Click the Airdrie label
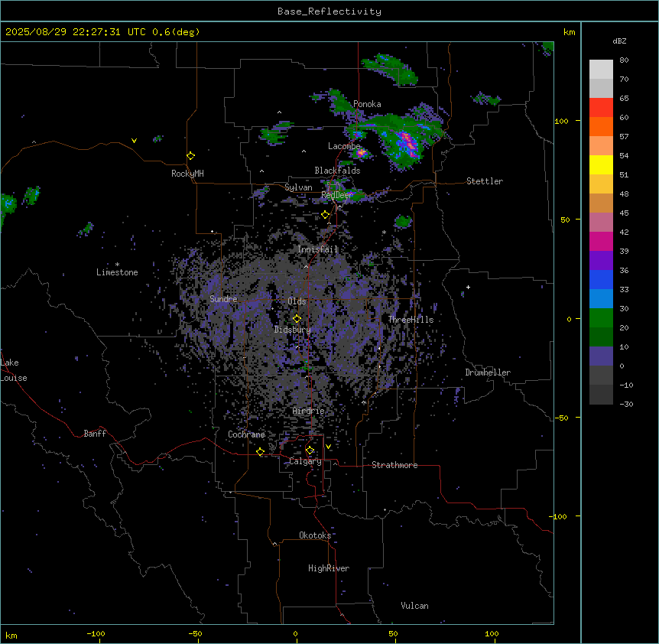The width and height of the screenshot is (659, 644). coord(309,411)
